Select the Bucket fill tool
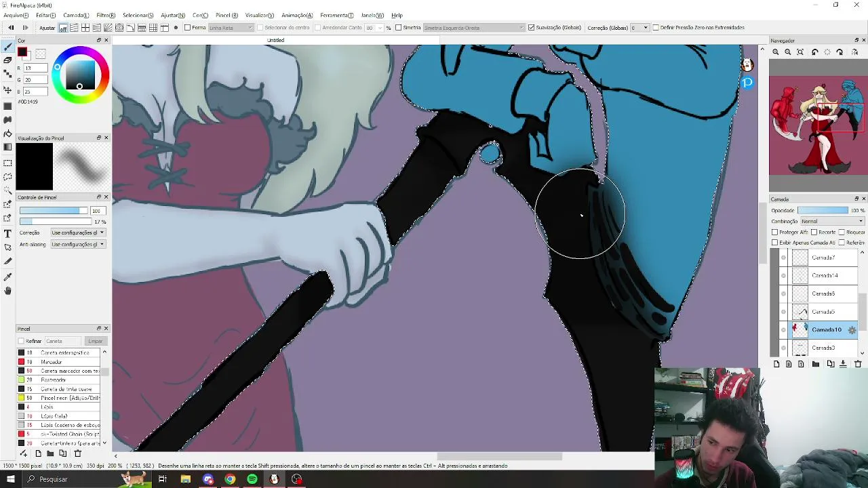868x488 pixels. click(7, 134)
